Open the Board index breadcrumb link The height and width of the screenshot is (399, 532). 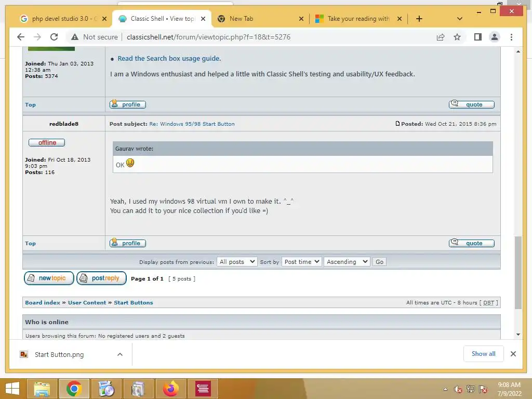pos(43,303)
